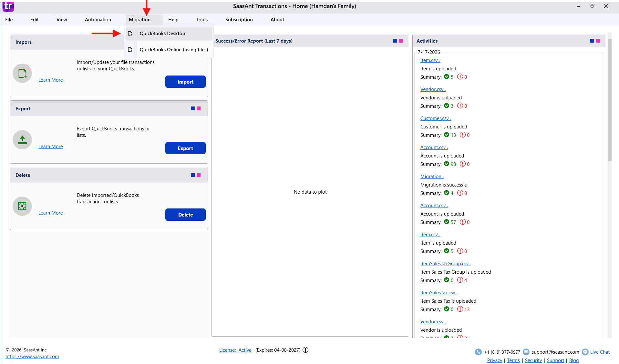This screenshot has height=364, width=619.
Task: Click the chat bubble icon beside Live Chat
Action: pyautogui.click(x=585, y=352)
